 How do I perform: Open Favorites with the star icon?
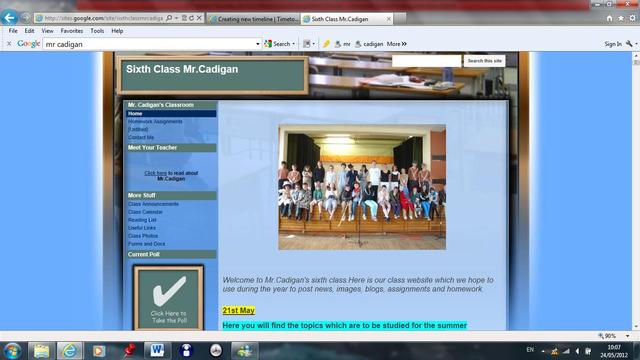(621, 18)
